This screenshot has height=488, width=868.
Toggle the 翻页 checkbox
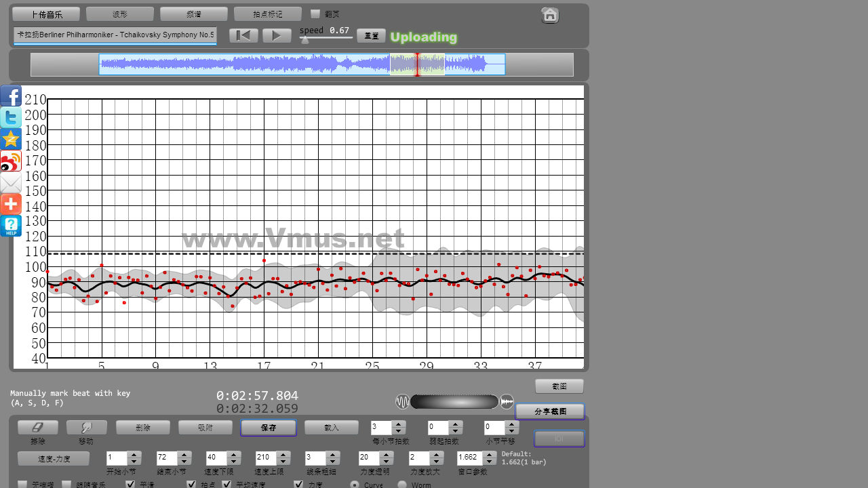coord(315,14)
